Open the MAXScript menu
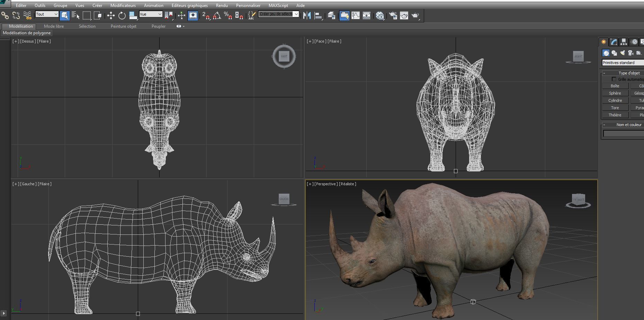Screen dimensions: 644x320 278,6
